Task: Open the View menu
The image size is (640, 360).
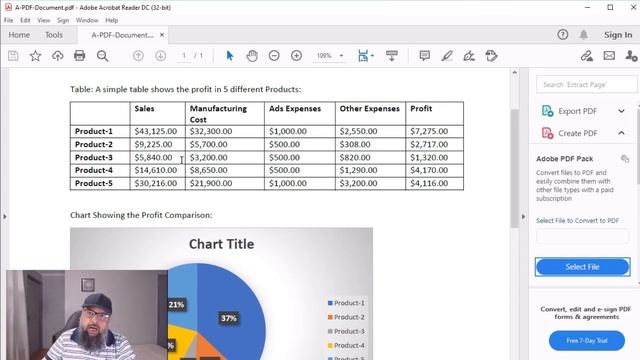Action: pyautogui.click(x=44, y=20)
